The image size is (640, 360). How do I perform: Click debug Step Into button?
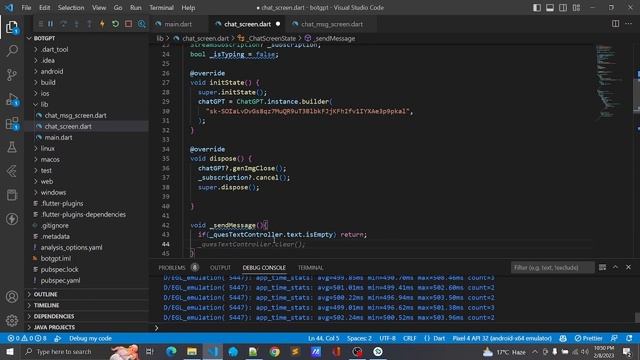click(76, 24)
